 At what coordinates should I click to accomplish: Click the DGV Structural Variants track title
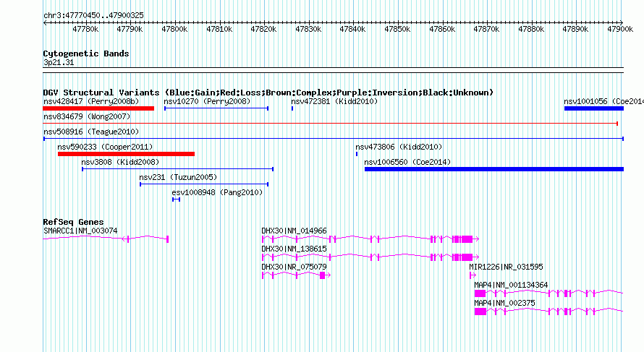(x=268, y=93)
